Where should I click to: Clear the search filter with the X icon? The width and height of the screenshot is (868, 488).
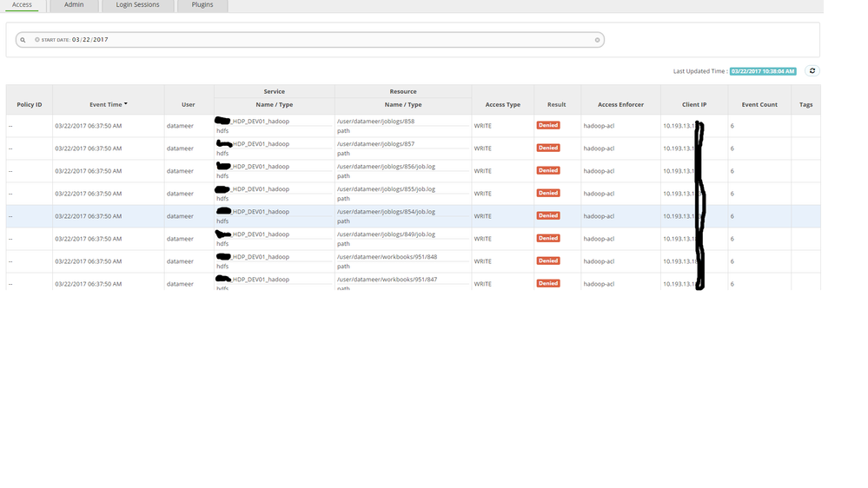597,40
